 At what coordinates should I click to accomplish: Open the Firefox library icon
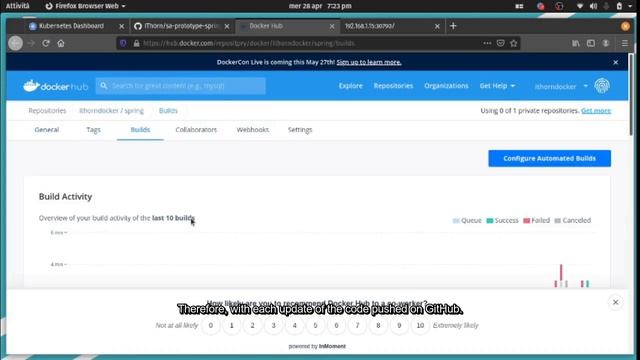(x=576, y=43)
